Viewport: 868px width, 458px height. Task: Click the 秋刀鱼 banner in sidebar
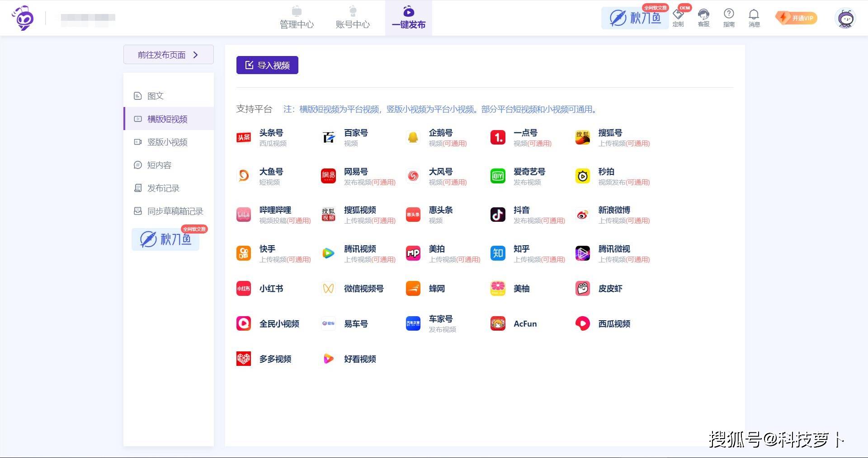(166, 239)
